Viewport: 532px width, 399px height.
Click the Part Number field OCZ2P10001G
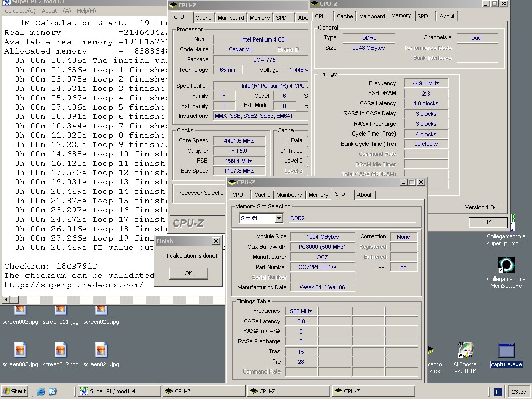click(323, 267)
